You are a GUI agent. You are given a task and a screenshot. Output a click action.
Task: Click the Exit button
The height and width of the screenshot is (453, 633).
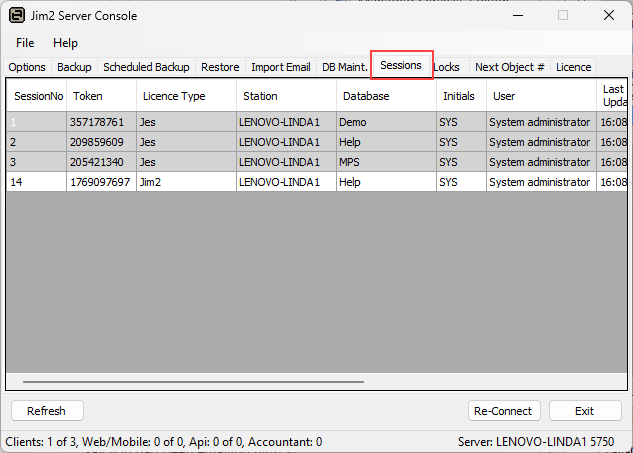click(585, 411)
